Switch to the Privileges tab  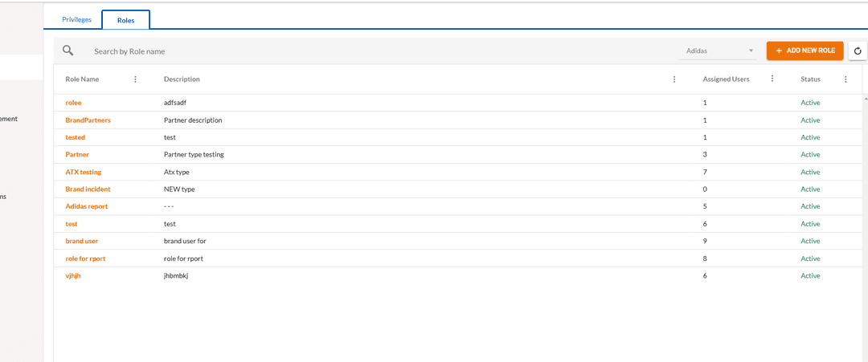(x=77, y=19)
